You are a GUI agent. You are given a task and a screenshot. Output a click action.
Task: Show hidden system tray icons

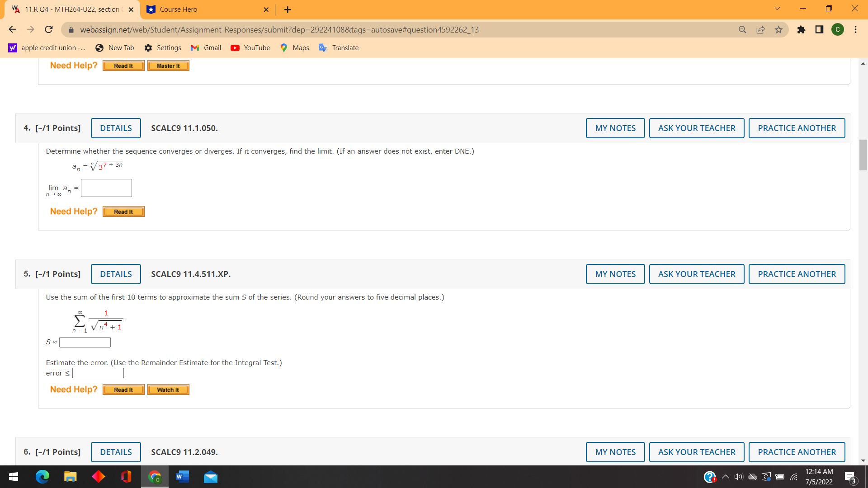(x=726, y=477)
